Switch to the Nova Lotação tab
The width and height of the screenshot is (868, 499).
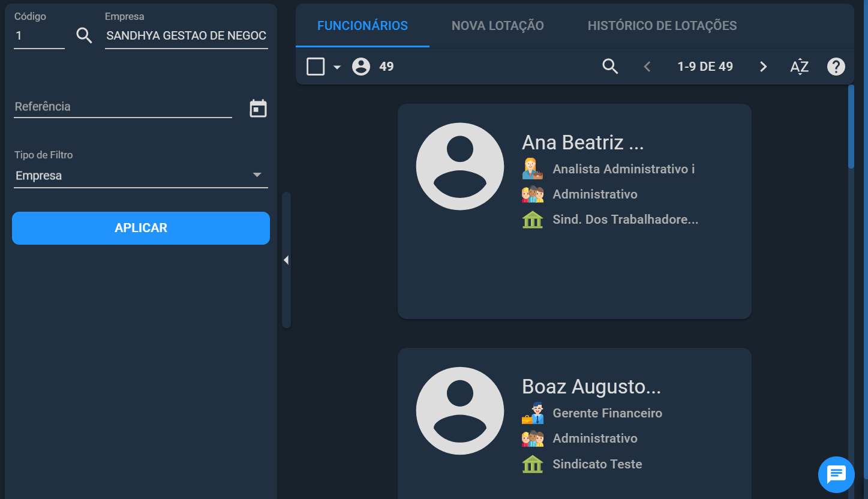[498, 26]
